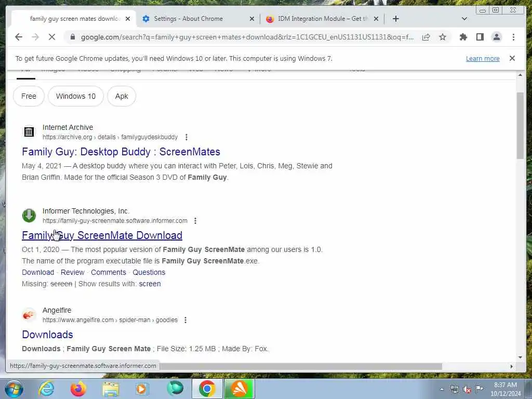Open more options for Internet Archive result
This screenshot has width=532, height=399.
click(187, 137)
